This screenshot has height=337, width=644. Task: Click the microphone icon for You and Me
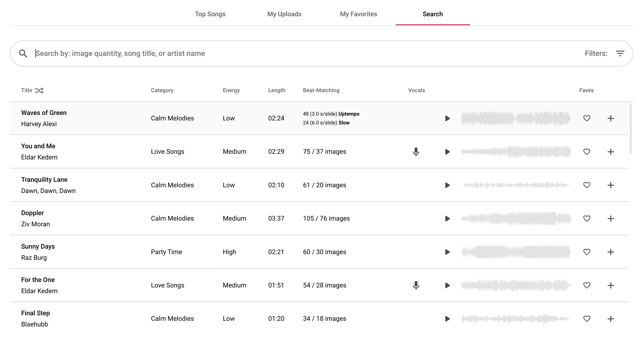[x=415, y=152]
